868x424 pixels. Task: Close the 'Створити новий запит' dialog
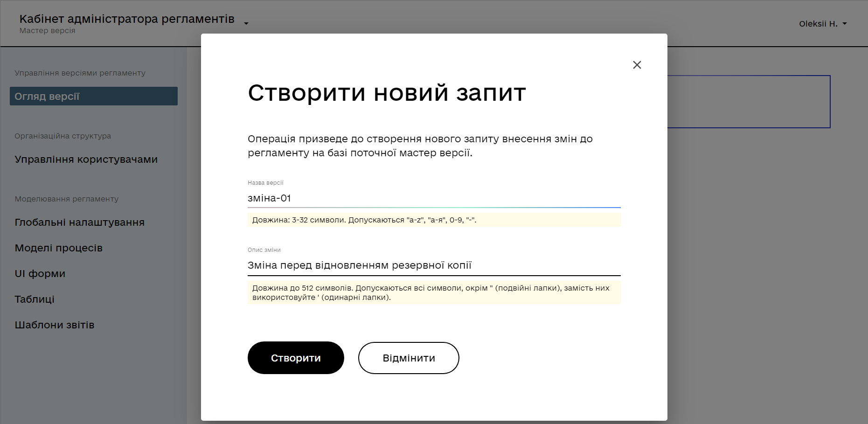637,65
